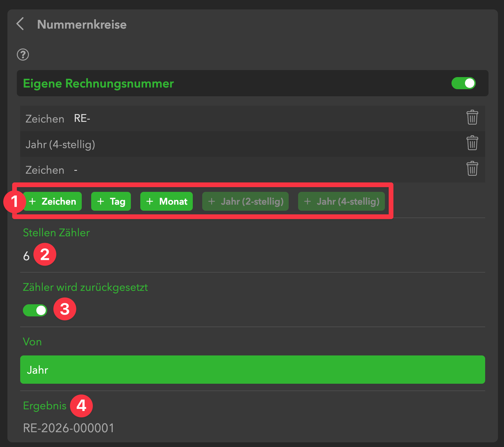
Task: Delete the '-' Zeichen row via trash icon
Action: coord(472,169)
